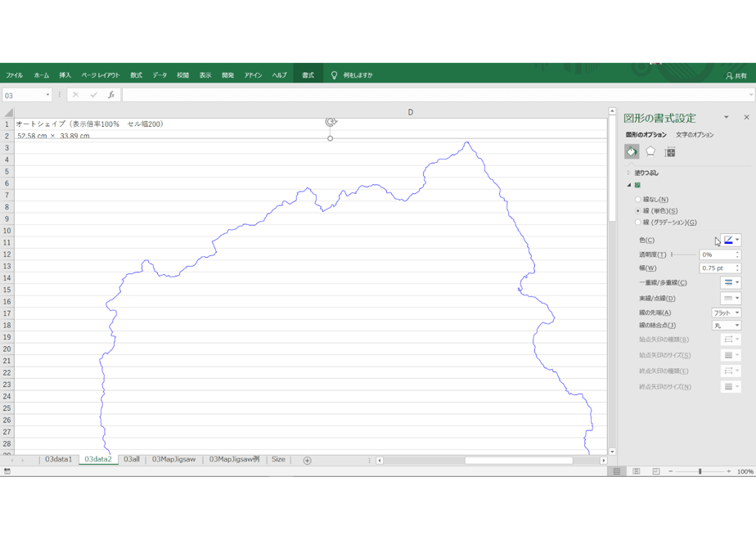756x540 pixels.
Task: Open the データ ribbon tab
Action: (x=160, y=75)
